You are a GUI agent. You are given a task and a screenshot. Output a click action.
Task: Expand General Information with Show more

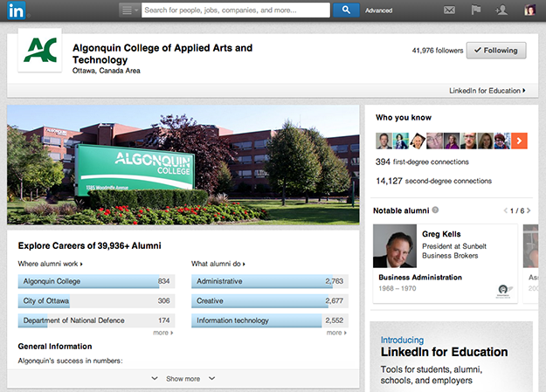tap(183, 379)
